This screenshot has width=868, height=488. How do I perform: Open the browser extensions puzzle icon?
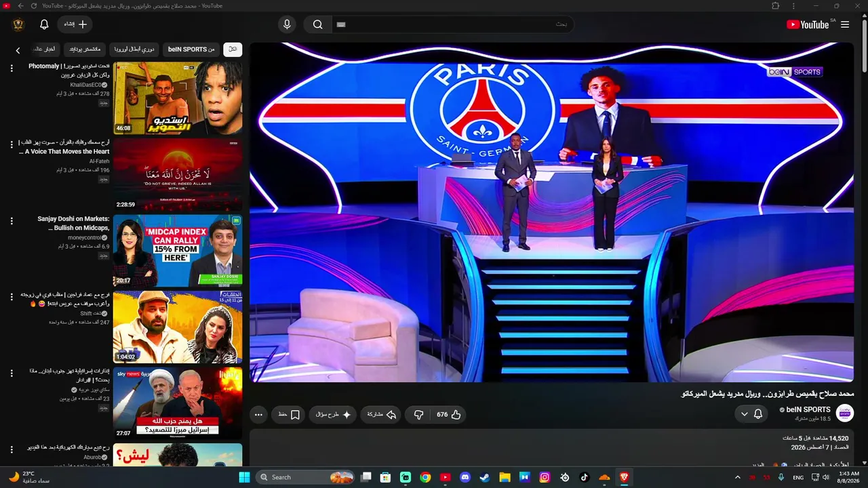776,5
